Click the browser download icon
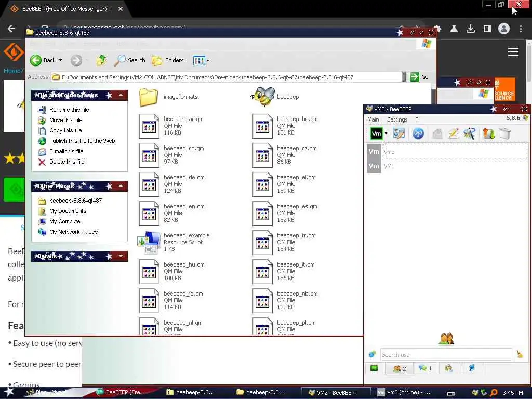The image size is (532, 399). click(x=471, y=29)
